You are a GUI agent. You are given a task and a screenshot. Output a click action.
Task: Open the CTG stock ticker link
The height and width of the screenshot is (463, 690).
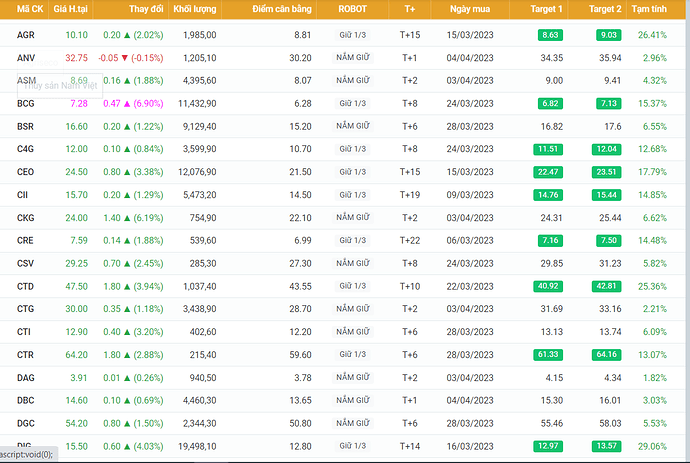(26, 309)
